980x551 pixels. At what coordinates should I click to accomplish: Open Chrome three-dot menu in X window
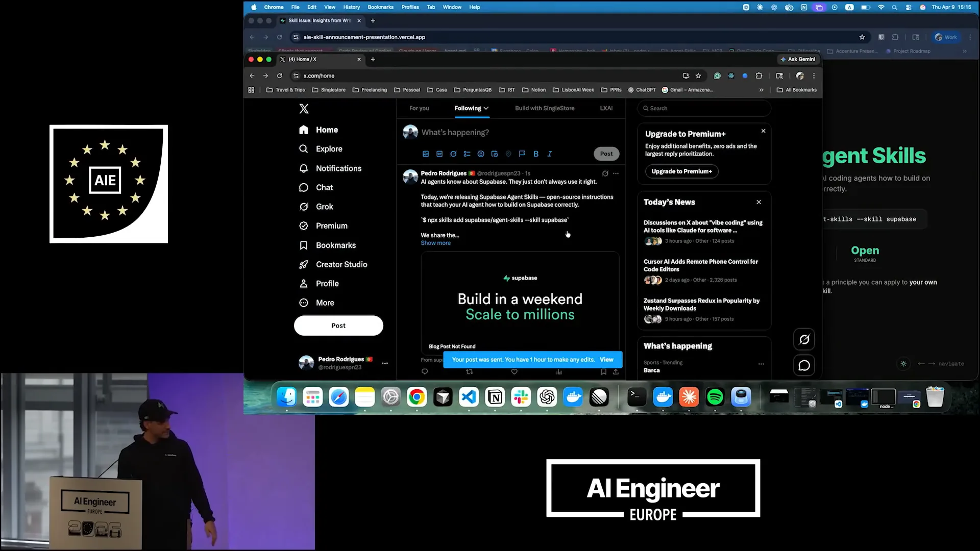pos(814,76)
